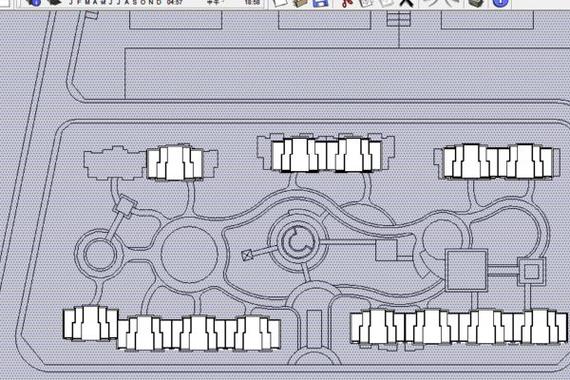The image size is (570, 380).
Task: Click the Copy toolbar icon
Action: tap(366, 3)
